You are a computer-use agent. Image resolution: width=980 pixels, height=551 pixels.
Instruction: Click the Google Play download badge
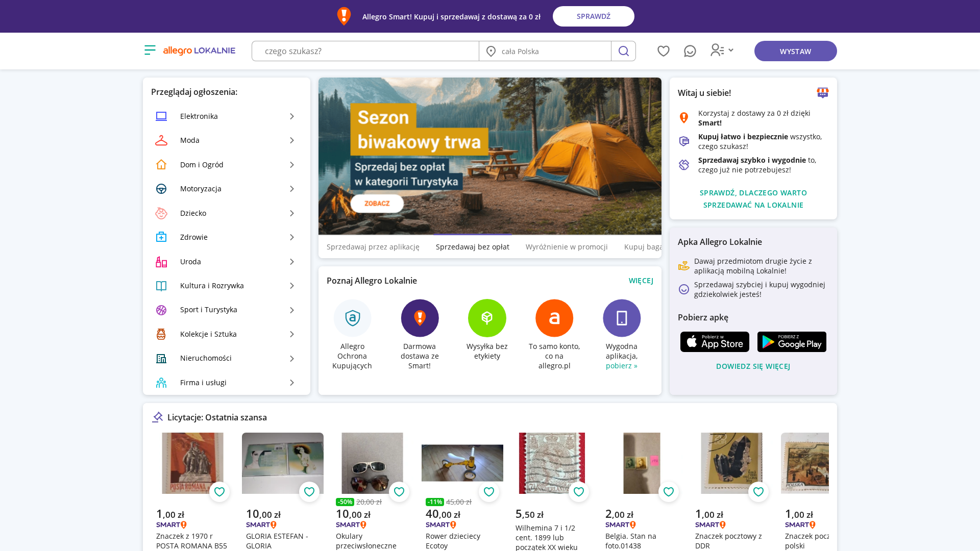(792, 342)
